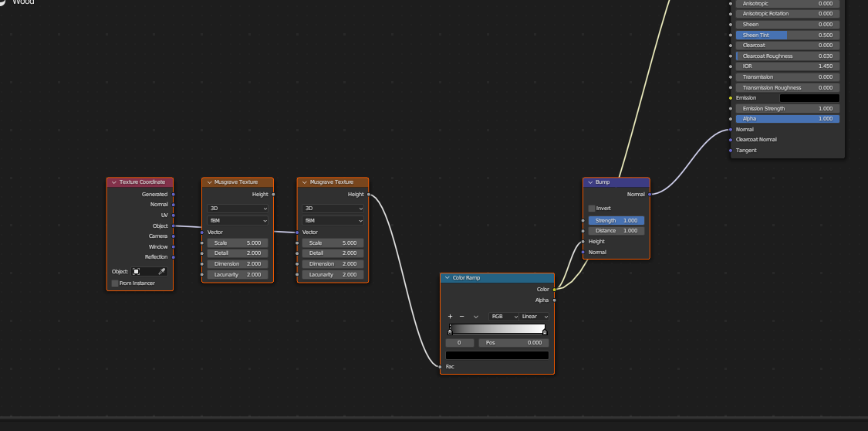Click Lacunarity field of right Musgrave node
This screenshot has height=431, width=868.
[x=333, y=275]
